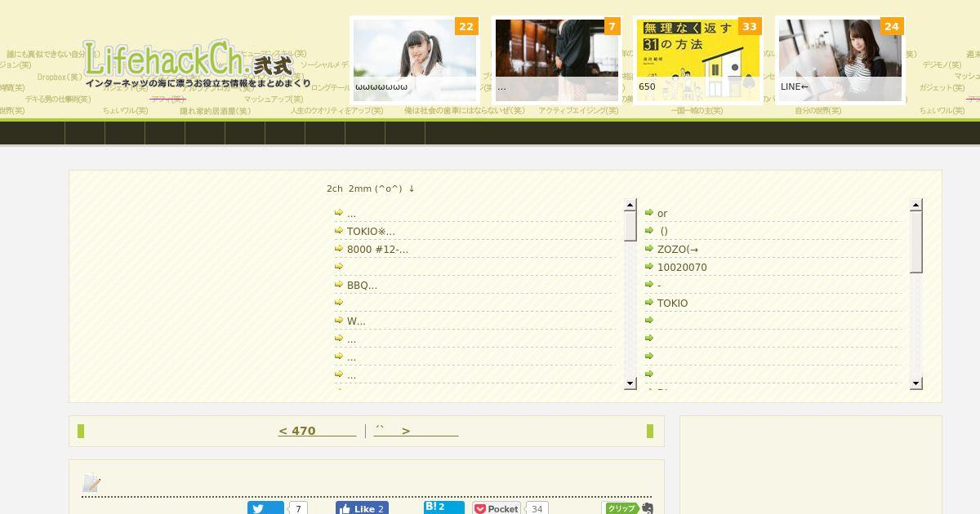Open the 'or' link in right list
The height and width of the screenshot is (514, 980).
[662, 213]
